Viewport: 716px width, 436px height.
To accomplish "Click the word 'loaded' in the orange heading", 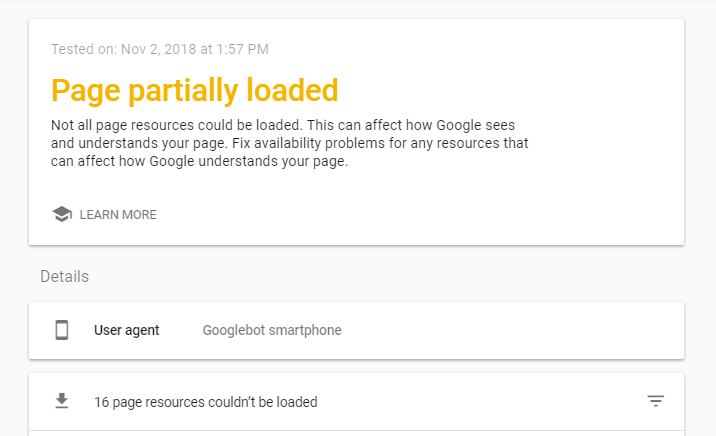I will point(292,89).
